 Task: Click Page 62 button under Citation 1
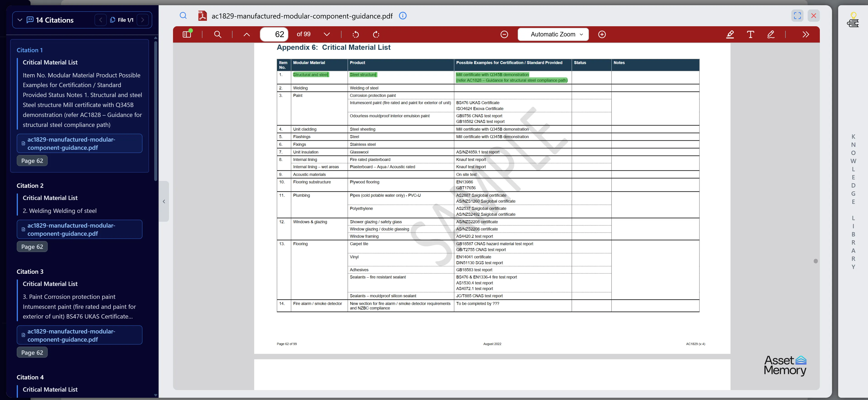(32, 161)
